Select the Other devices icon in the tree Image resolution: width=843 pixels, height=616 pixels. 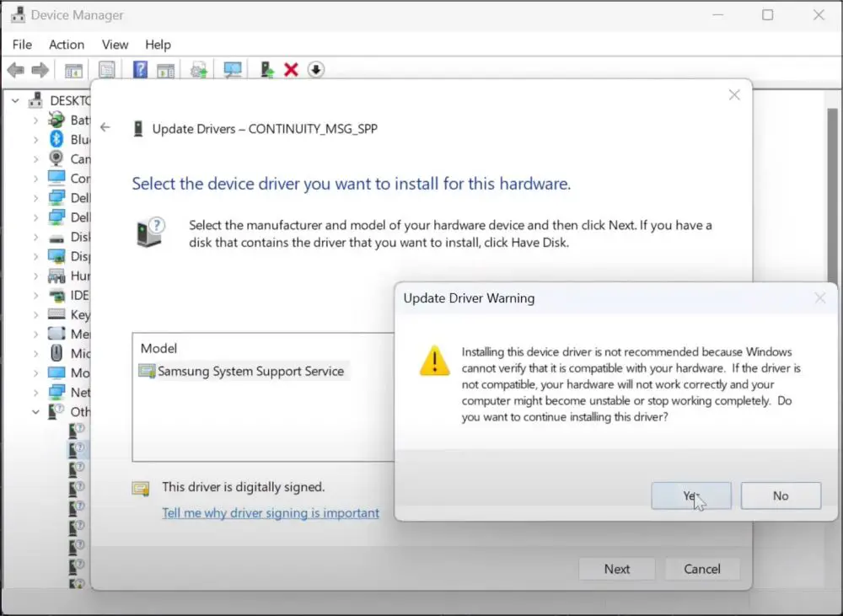pos(56,411)
